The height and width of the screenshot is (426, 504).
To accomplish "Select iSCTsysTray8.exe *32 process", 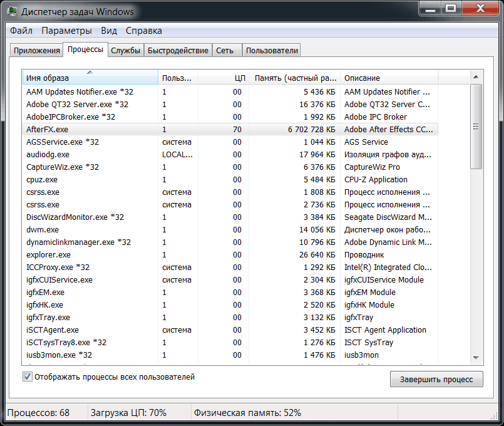I will click(x=230, y=343).
